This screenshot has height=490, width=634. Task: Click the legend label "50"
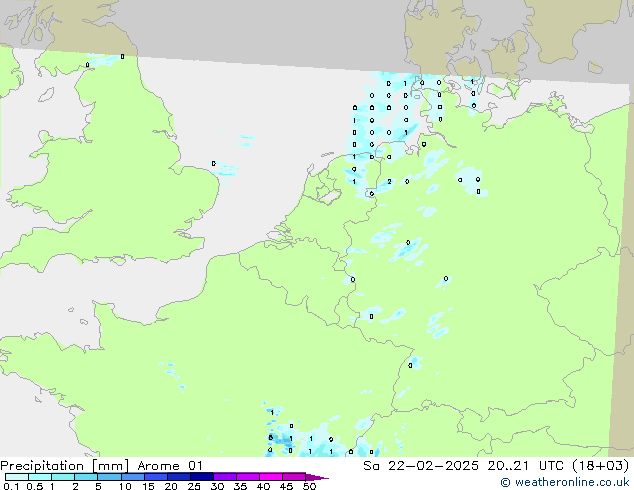coord(309,486)
